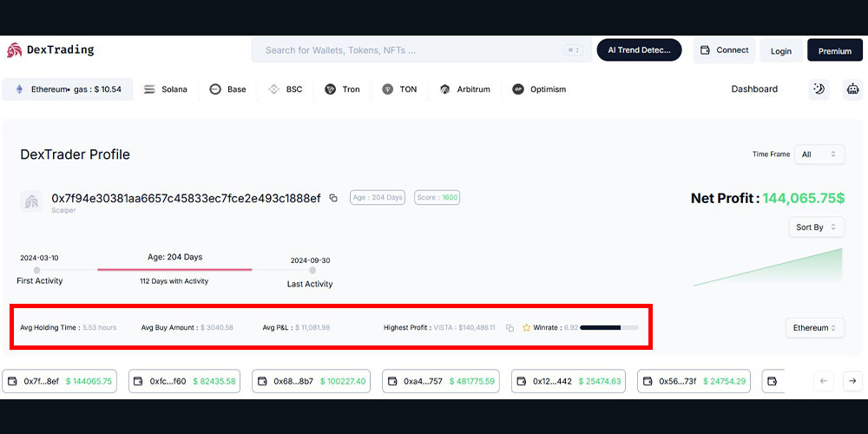Copy the wallet address icon
Image resolution: width=868 pixels, height=434 pixels.
coord(333,198)
